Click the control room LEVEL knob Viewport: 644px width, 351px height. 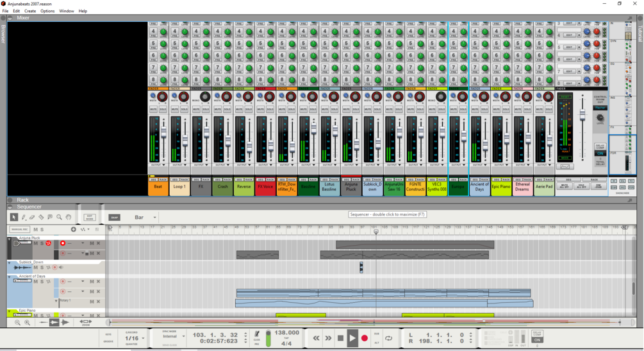600,118
